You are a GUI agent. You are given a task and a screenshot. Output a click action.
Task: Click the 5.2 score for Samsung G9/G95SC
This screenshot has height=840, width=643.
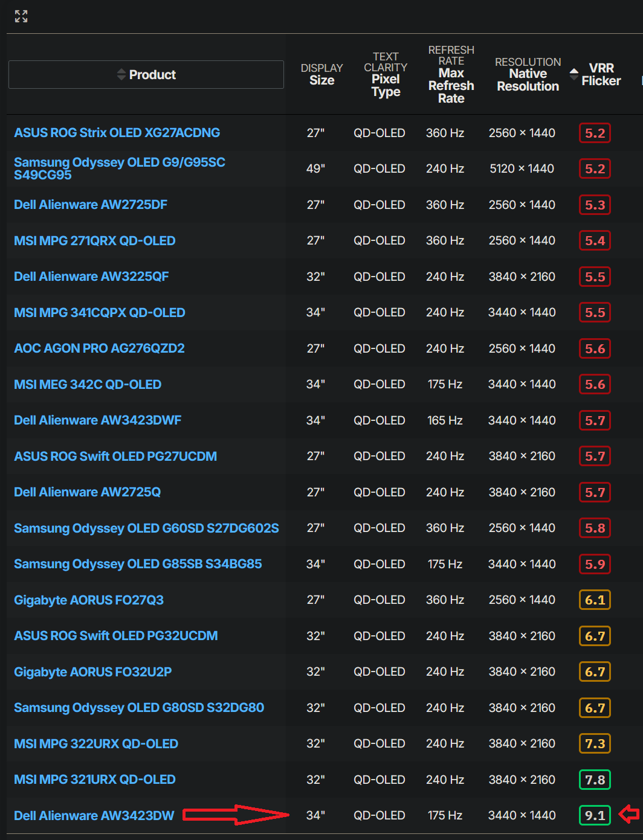click(595, 168)
